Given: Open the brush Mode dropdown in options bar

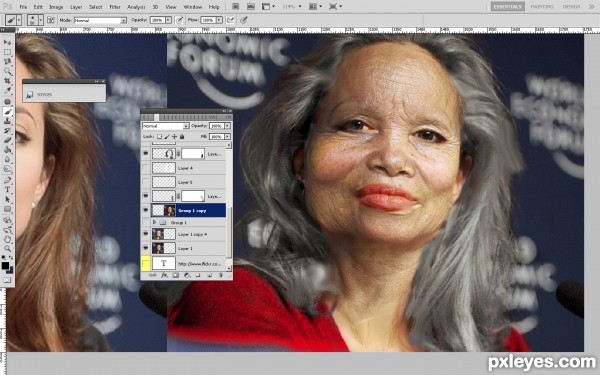Looking at the screenshot, I should 100,20.
